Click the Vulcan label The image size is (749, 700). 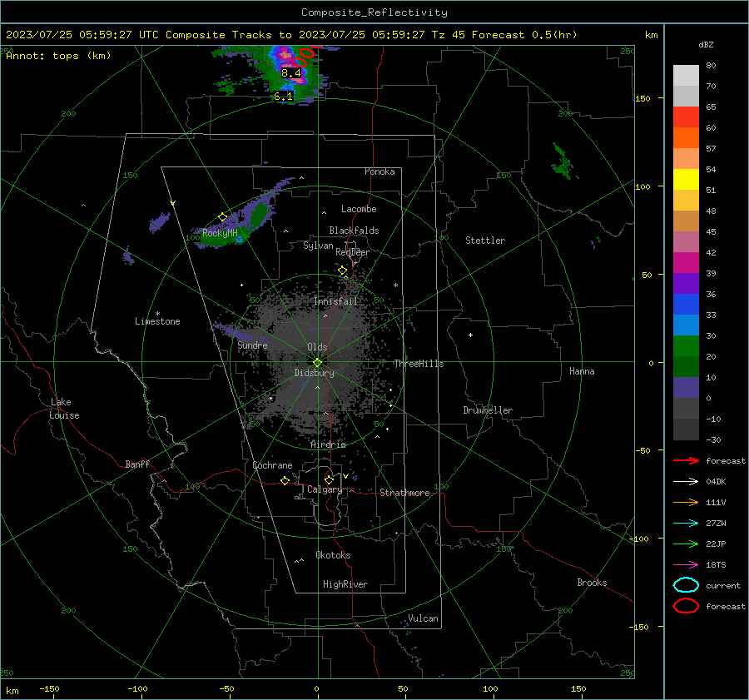(x=423, y=618)
